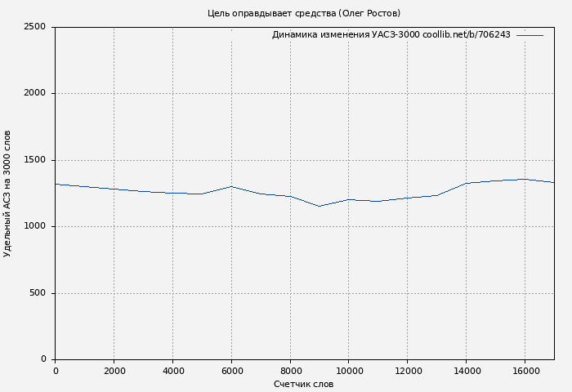
Task: Click the 1500 tick label on y-axis
Action: (34, 160)
